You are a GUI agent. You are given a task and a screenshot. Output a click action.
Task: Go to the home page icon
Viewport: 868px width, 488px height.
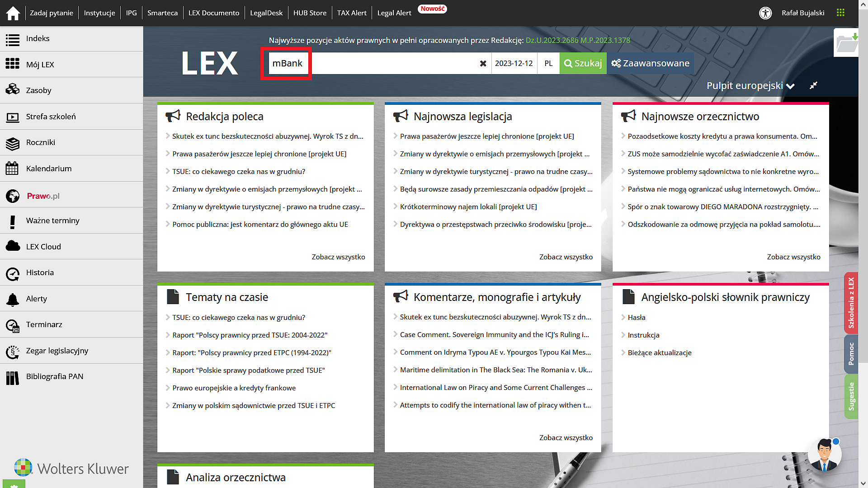click(x=13, y=13)
